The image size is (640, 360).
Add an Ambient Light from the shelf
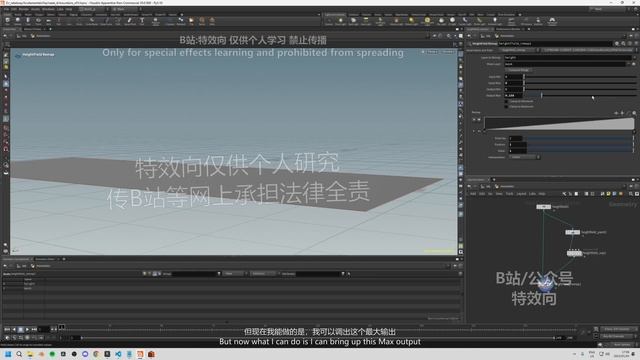click(x=495, y=21)
